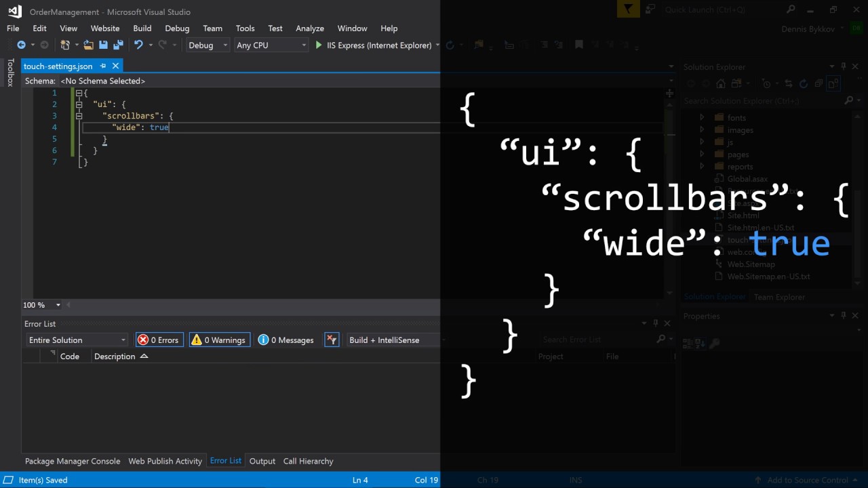Toggle the 0 Errors filter

(x=159, y=340)
